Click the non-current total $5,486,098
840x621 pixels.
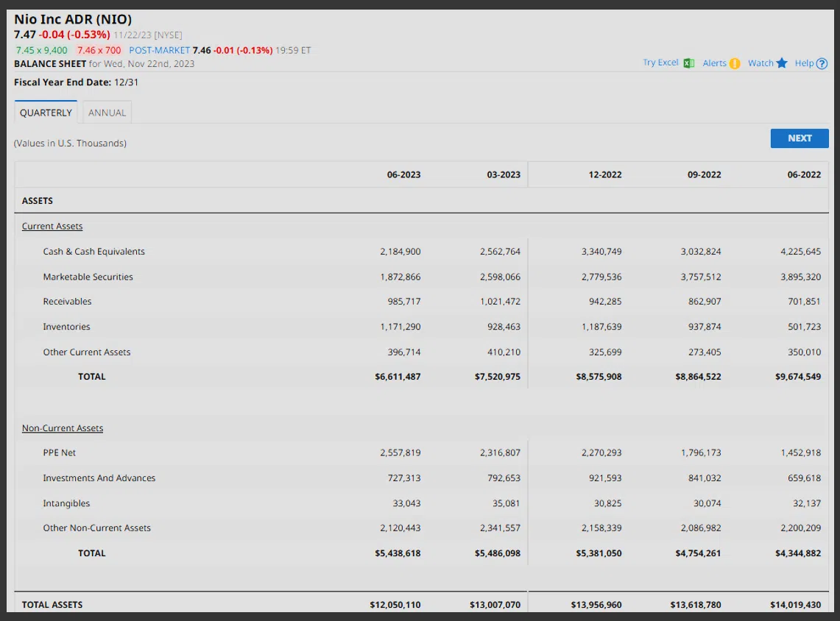pos(497,553)
